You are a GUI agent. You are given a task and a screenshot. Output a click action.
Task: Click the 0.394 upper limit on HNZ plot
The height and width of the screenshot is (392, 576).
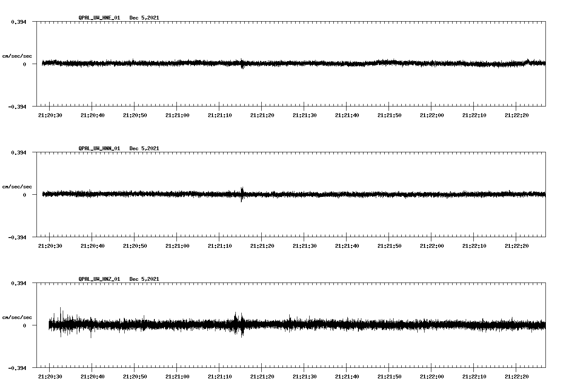point(19,283)
